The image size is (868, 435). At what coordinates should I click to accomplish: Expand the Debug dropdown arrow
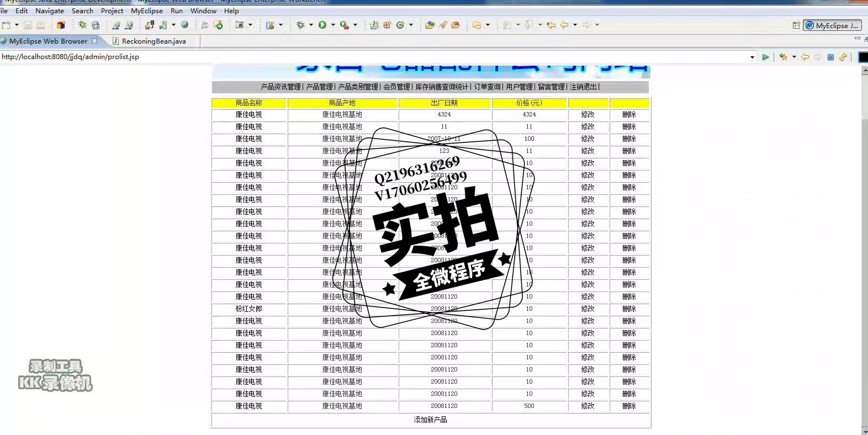click(x=311, y=25)
